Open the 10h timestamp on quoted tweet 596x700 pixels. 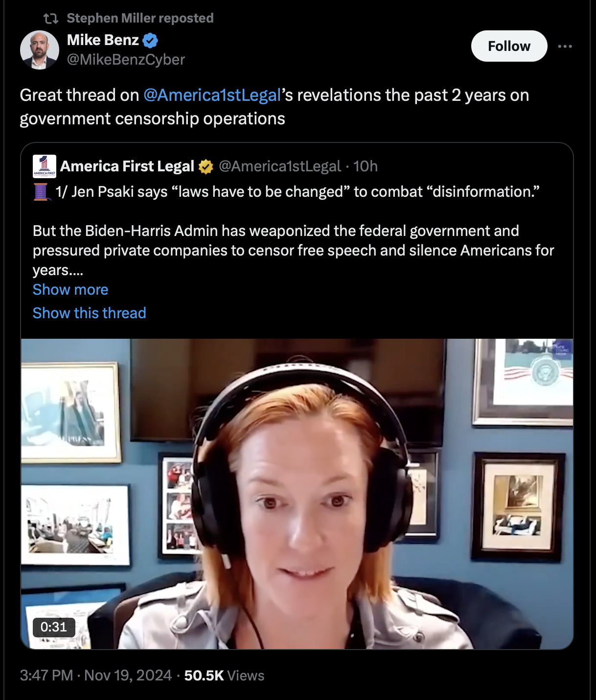tap(366, 166)
